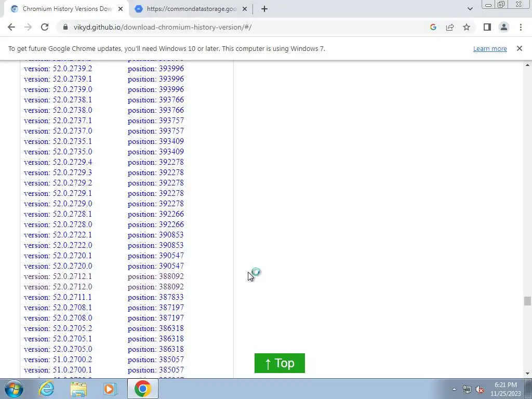Open version 52.0.2722.1 link

coord(58,235)
